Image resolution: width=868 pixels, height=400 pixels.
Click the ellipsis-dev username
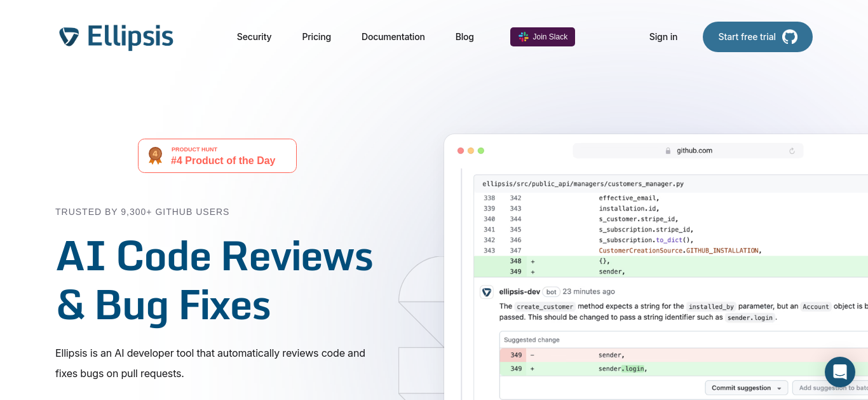(520, 292)
